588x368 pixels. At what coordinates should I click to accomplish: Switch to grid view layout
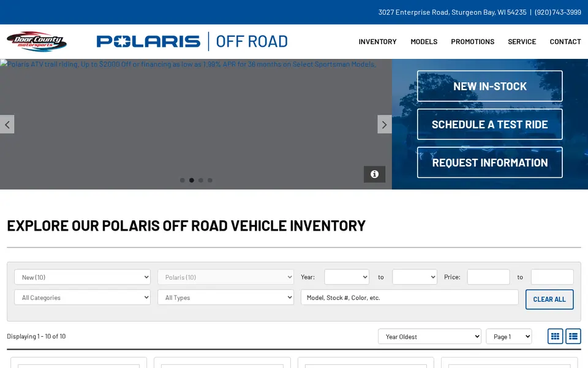pos(555,337)
